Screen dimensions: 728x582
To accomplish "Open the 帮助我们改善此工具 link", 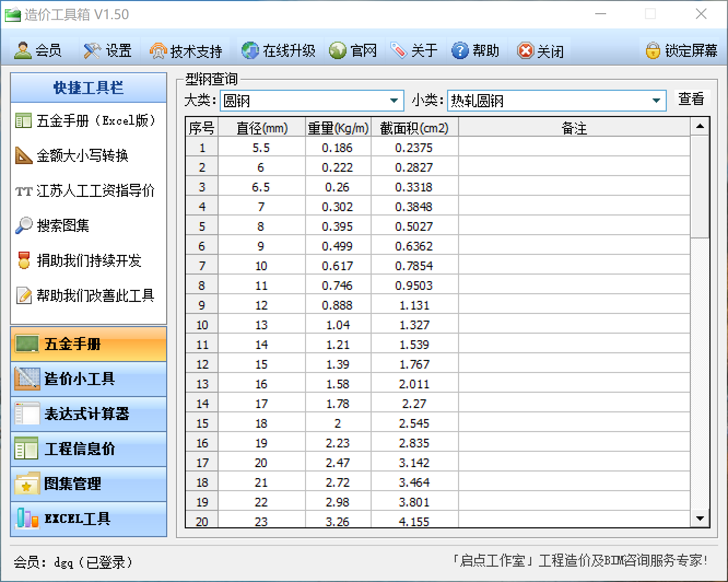I will click(96, 295).
